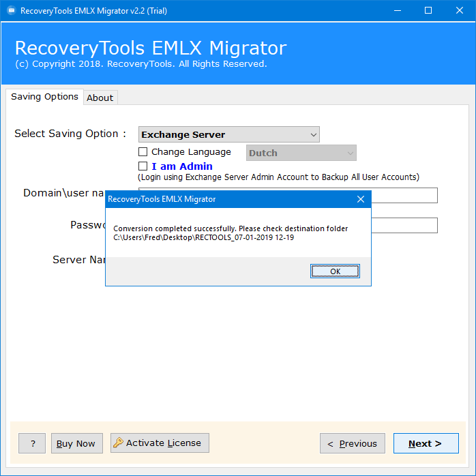This screenshot has width=476, height=476.
Task: Open the Buy Now page
Action: click(77, 443)
